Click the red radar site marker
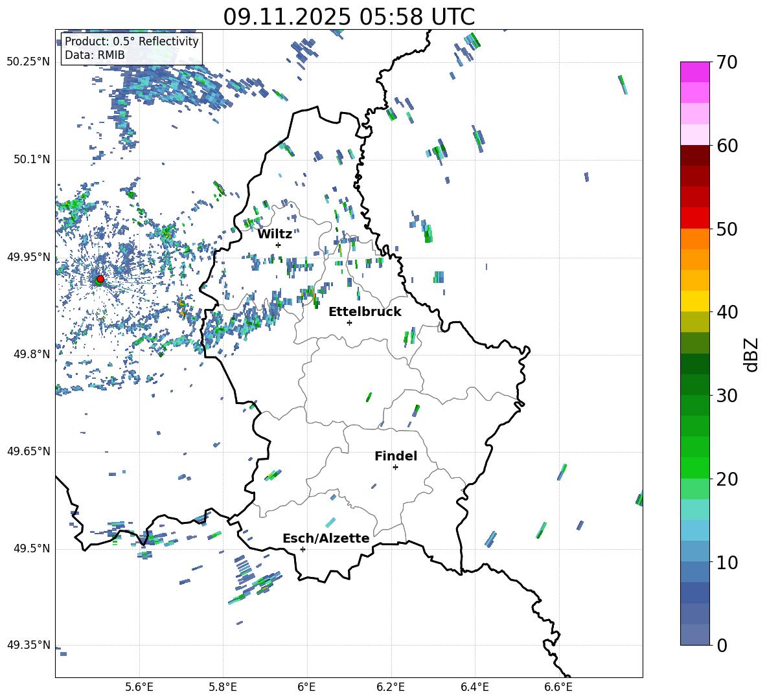Screen dimensions: 767x700 pyautogui.click(x=100, y=279)
